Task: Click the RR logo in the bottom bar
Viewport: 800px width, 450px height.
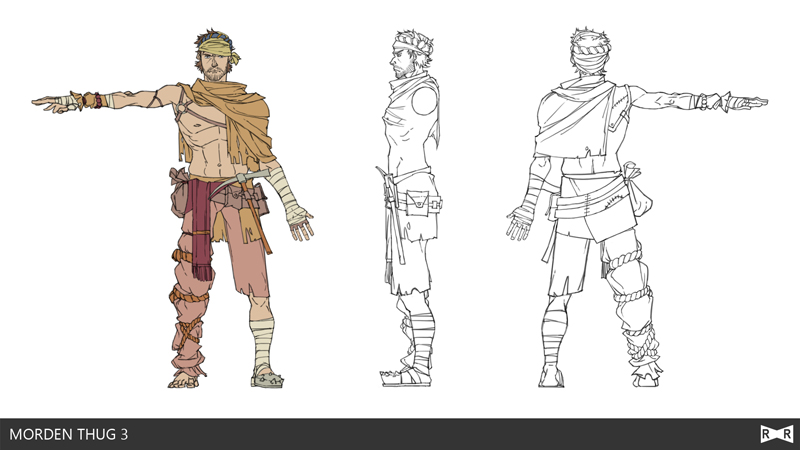Action: (x=776, y=434)
